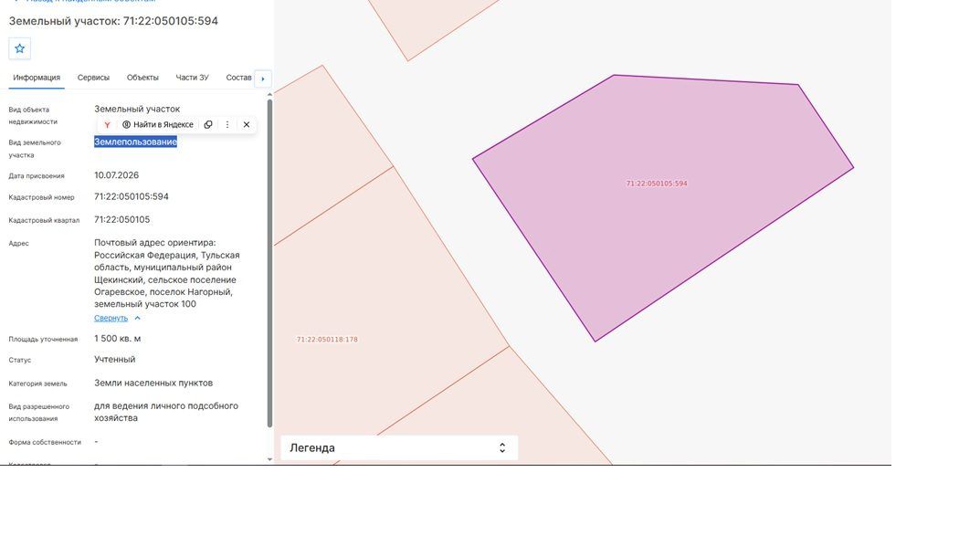Close the Yandex selection popup
This screenshot has width=980, height=557.
tap(247, 124)
